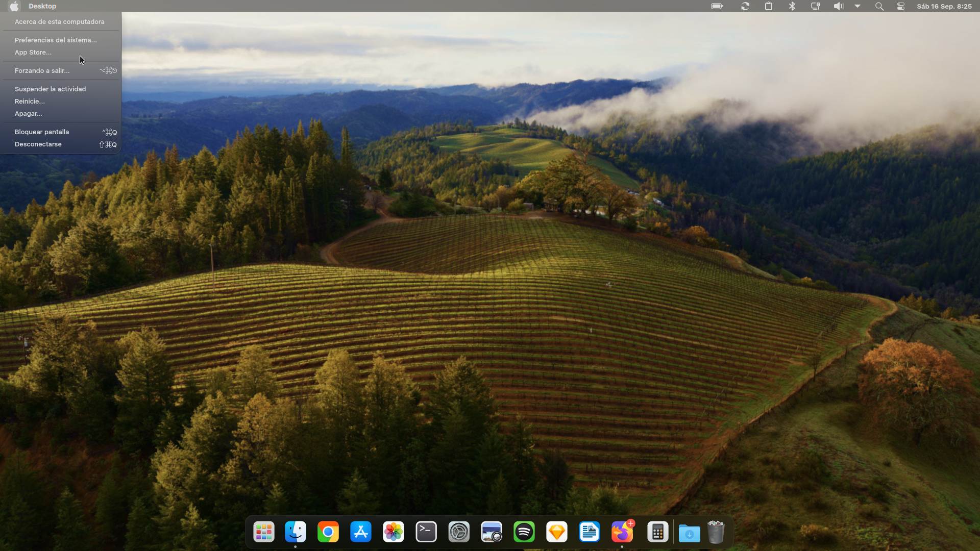This screenshot has height=551, width=980.
Task: Open the volume control in menu bar
Action: pyautogui.click(x=839, y=6)
